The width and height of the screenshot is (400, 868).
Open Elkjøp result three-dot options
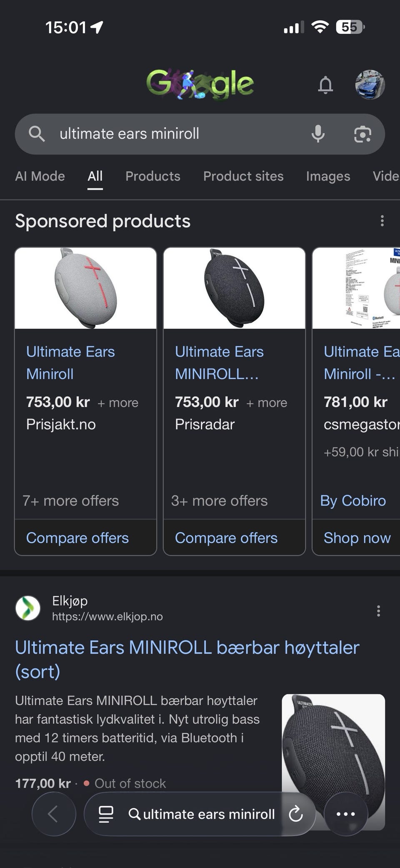point(378,611)
